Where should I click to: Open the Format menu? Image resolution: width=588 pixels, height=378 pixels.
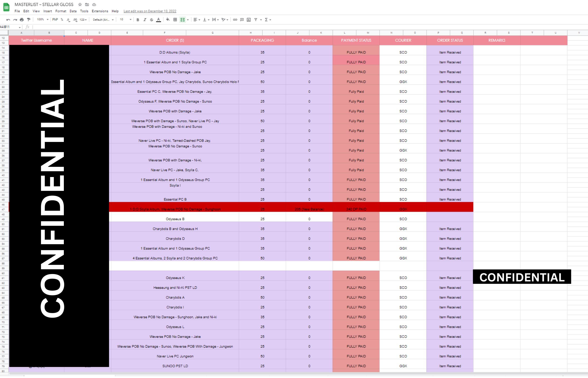click(61, 11)
